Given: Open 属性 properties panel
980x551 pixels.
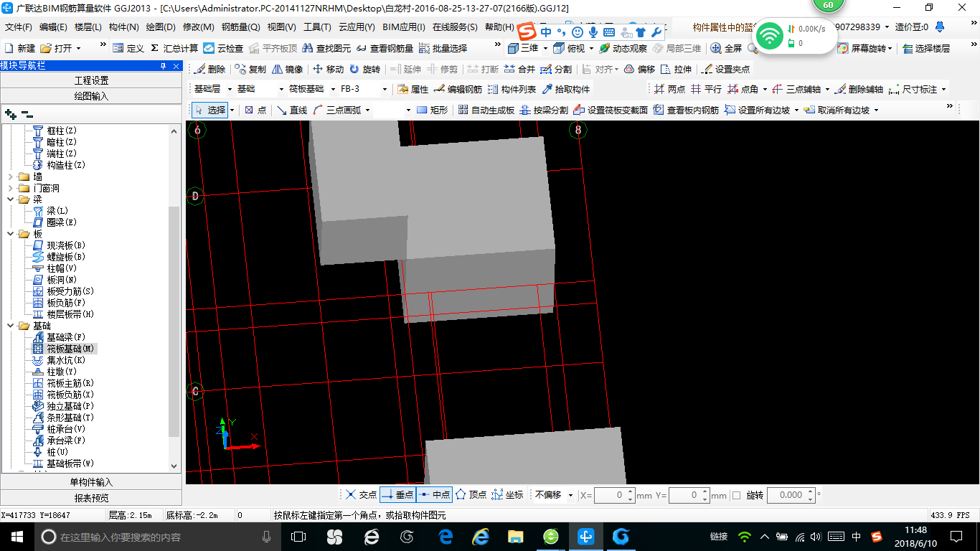Looking at the screenshot, I should click(413, 89).
